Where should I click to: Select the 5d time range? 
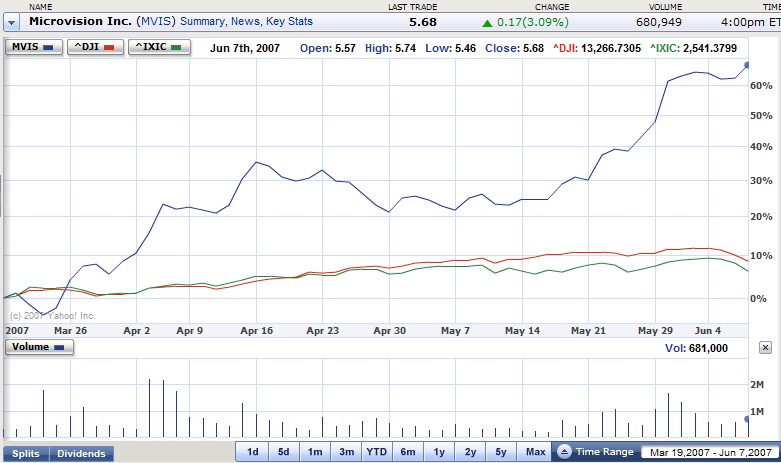283,452
